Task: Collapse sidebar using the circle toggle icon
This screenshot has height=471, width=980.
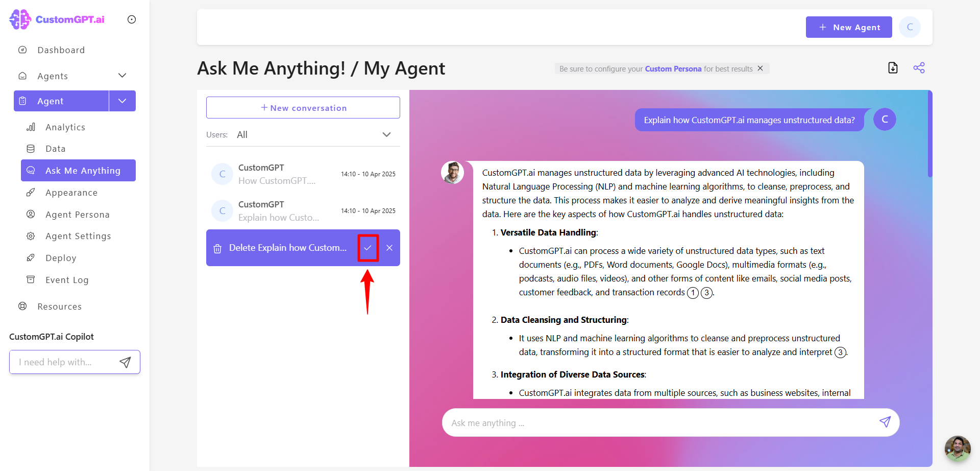Action: (132, 19)
